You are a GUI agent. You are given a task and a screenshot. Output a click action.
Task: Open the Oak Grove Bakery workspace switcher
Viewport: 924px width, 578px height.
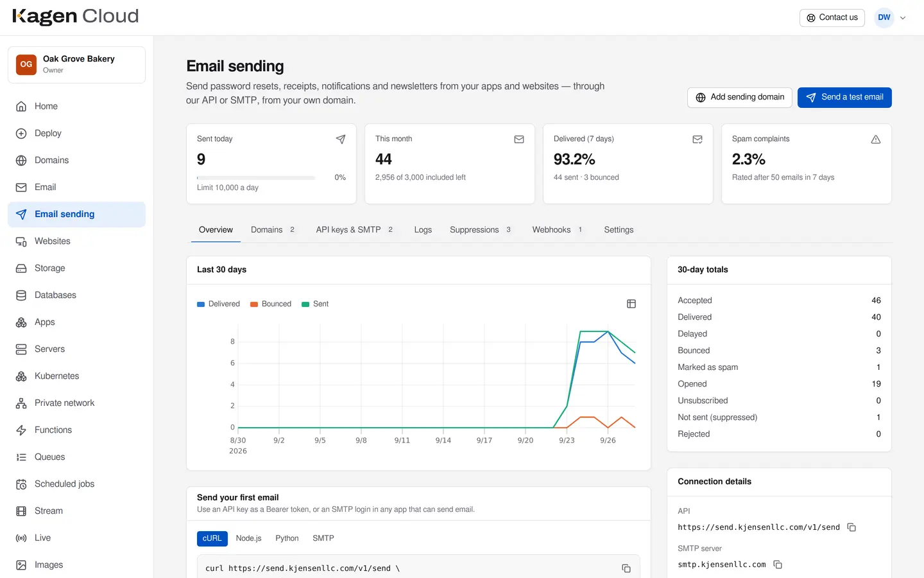pyautogui.click(x=76, y=65)
